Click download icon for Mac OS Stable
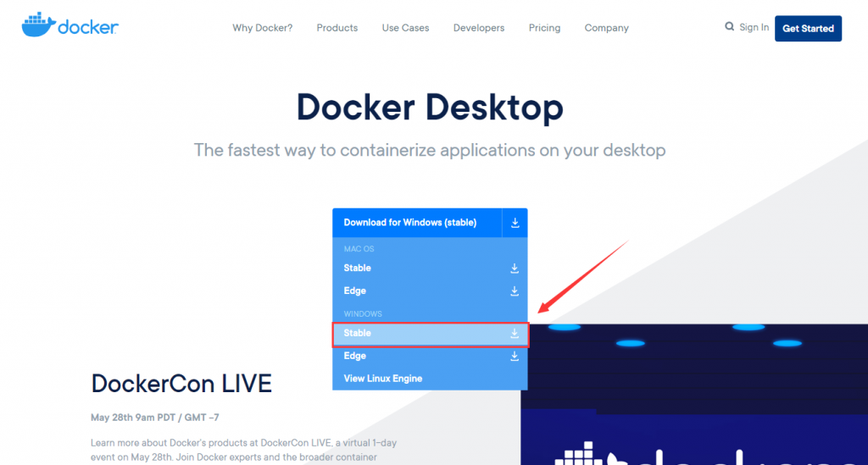 (x=515, y=268)
